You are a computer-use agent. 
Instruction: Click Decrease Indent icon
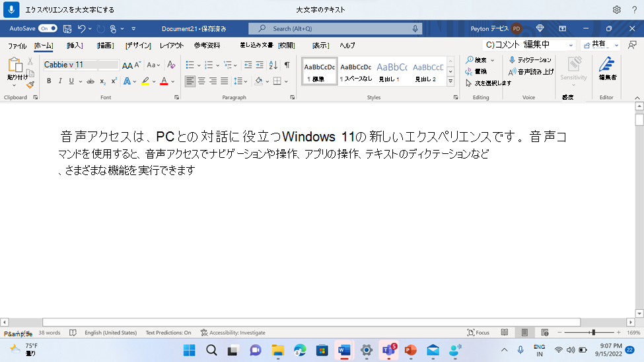[x=248, y=65]
